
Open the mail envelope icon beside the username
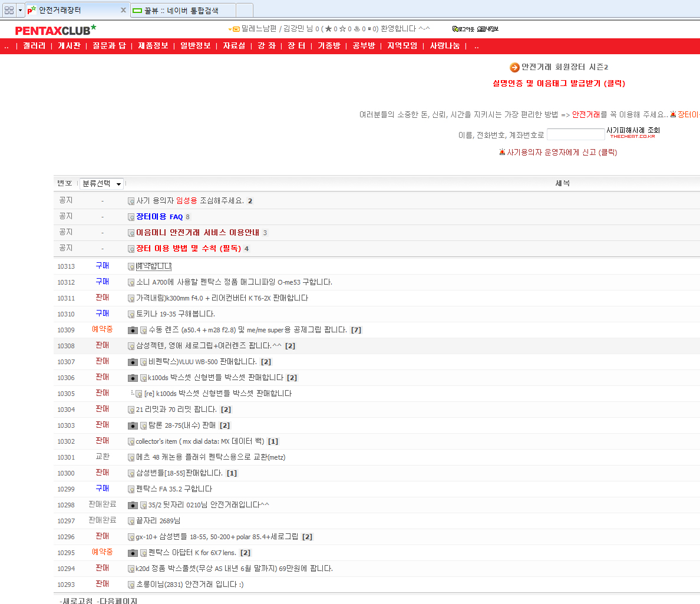pos(235,29)
